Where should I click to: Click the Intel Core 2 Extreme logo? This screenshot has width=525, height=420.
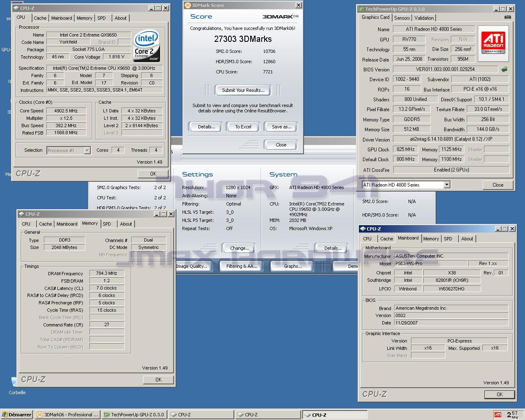pyautogui.click(x=146, y=46)
